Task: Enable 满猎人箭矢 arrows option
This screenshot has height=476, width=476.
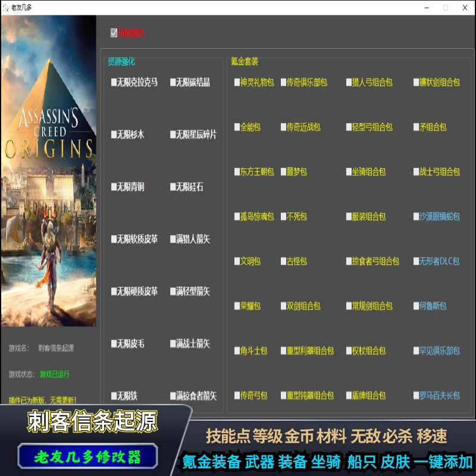Action: click(x=172, y=239)
